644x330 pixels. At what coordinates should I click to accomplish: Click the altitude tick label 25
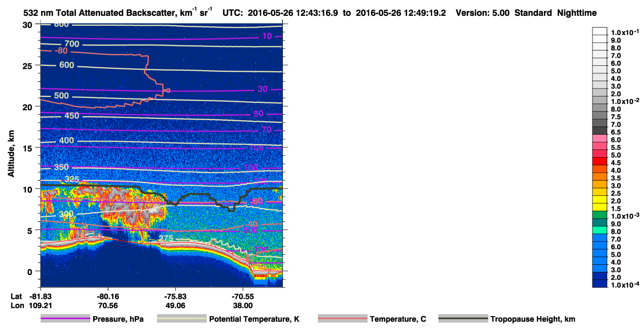tap(28, 66)
